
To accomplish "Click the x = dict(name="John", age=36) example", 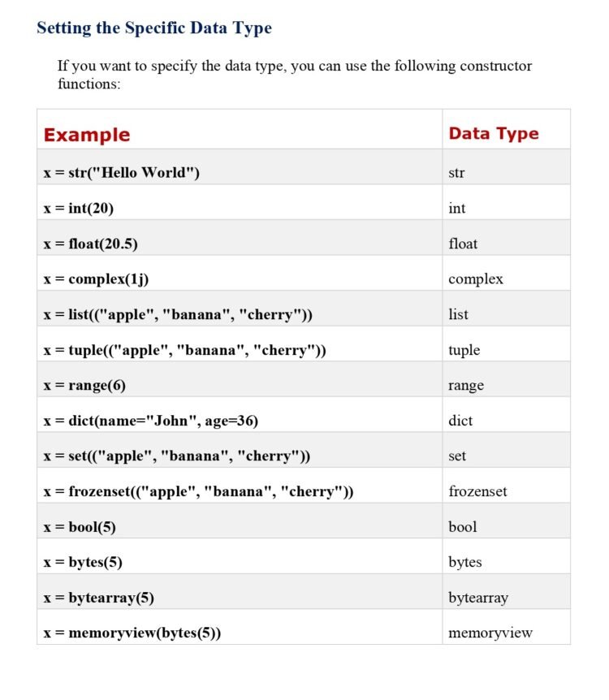I will (x=151, y=421).
